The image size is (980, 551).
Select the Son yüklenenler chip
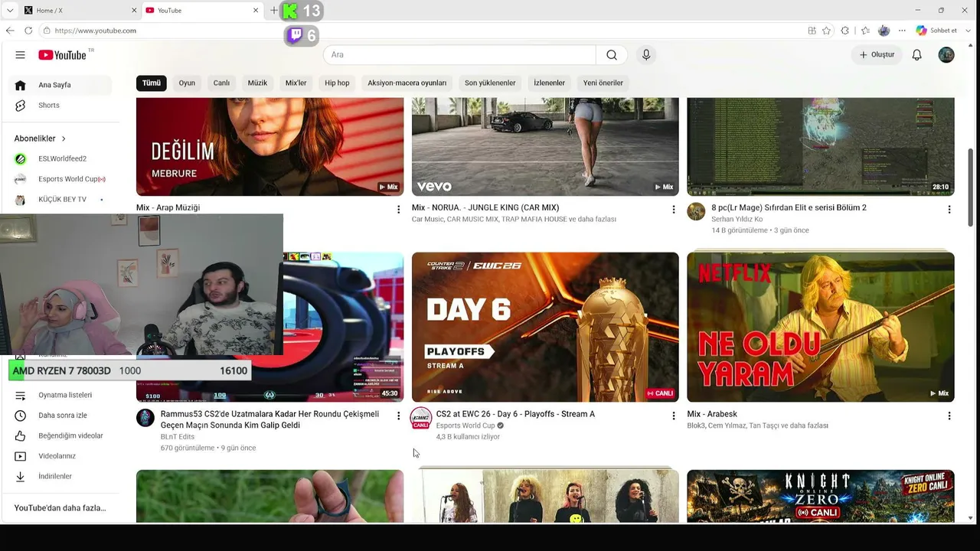point(490,83)
